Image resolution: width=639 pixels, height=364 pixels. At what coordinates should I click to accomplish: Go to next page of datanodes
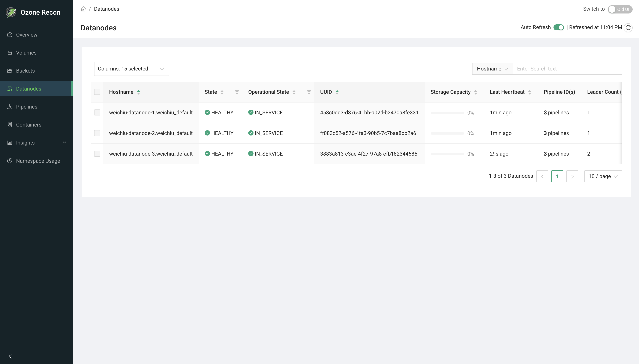click(x=572, y=176)
